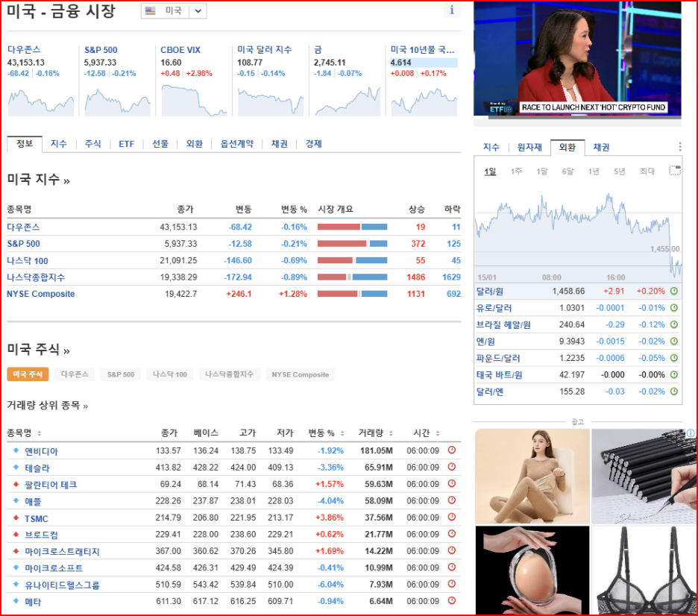Switch chart range to 1주
Viewport: 698px width, 616px height.
coord(516,172)
